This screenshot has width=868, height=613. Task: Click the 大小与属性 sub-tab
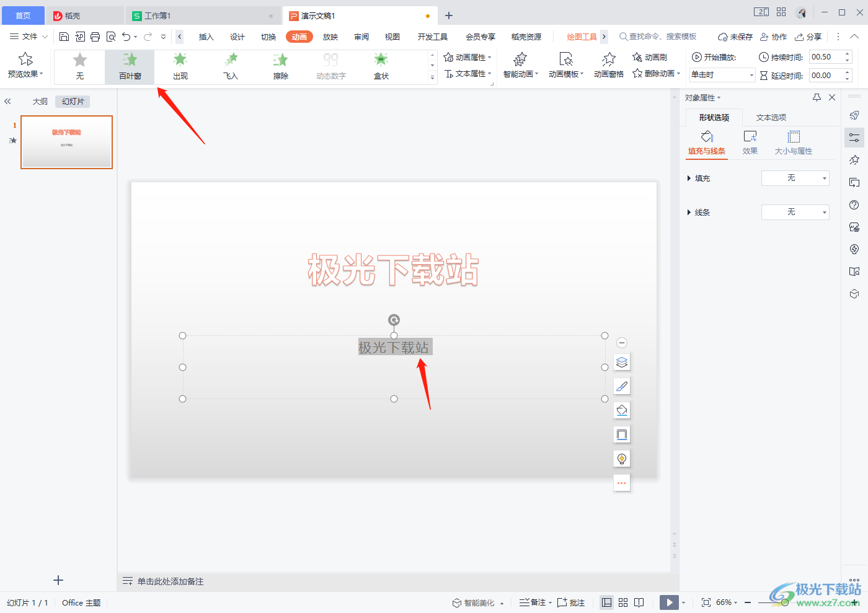coord(794,143)
